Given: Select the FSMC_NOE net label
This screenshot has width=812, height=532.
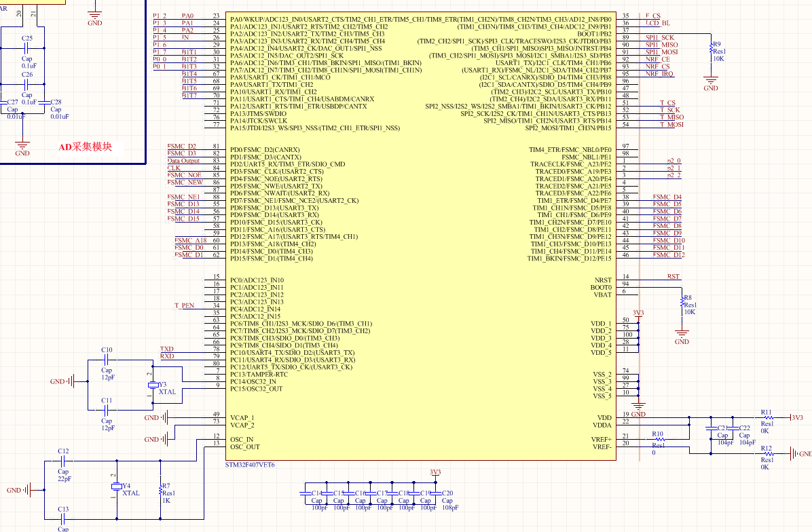Looking at the screenshot, I should click(185, 176).
